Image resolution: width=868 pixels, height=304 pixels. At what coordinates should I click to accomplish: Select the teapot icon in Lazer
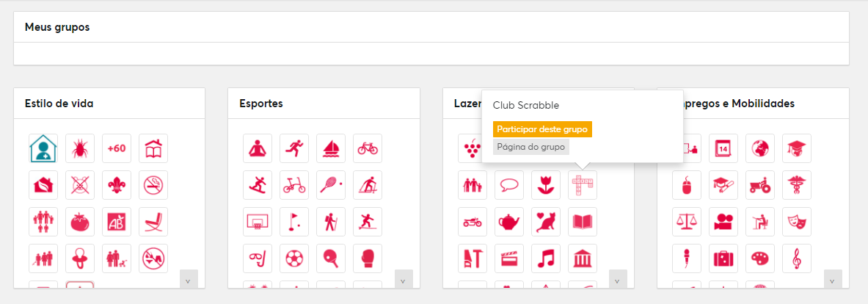(x=508, y=222)
